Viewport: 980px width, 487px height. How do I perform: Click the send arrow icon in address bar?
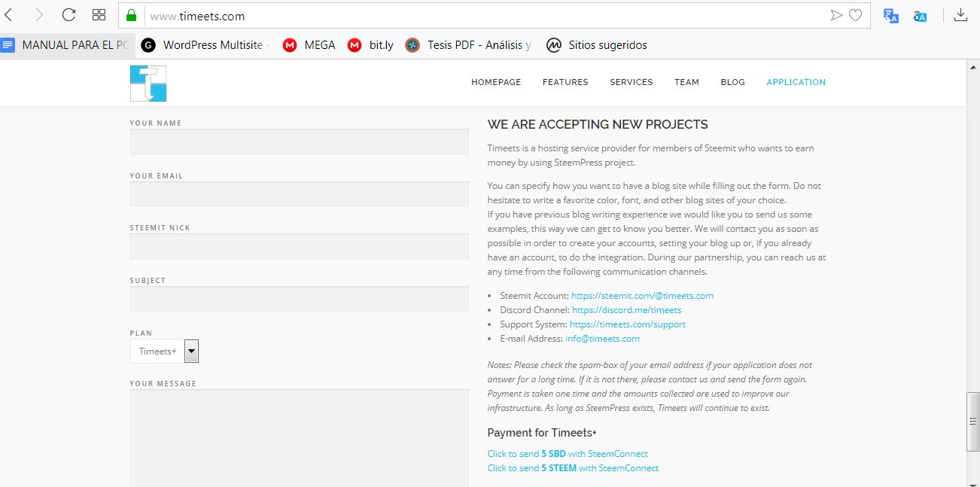pyautogui.click(x=836, y=15)
